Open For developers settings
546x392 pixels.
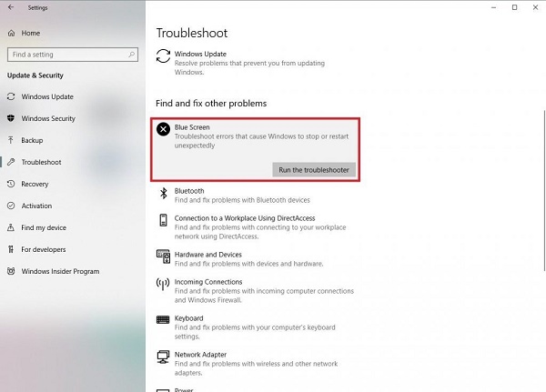(x=44, y=249)
